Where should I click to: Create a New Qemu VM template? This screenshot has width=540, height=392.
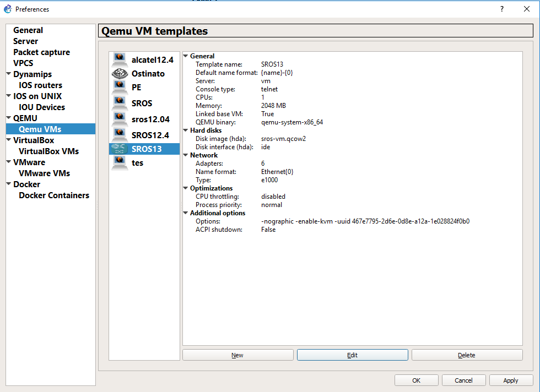237,355
